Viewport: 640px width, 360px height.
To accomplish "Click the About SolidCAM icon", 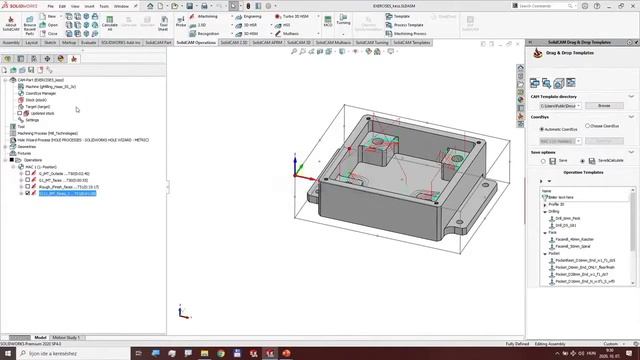I will 11,24.
